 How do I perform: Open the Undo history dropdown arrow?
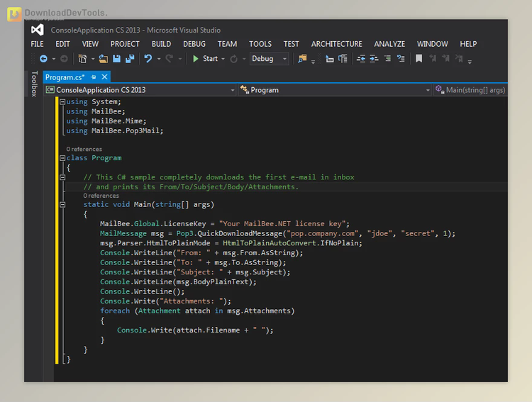pos(158,59)
